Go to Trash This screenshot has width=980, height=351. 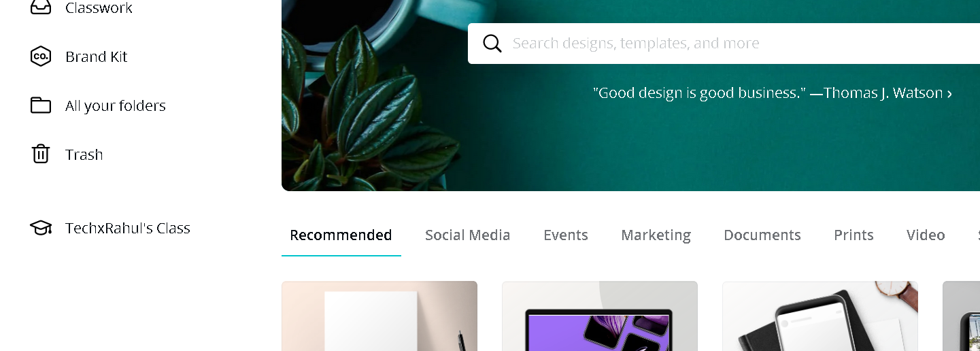(x=84, y=154)
